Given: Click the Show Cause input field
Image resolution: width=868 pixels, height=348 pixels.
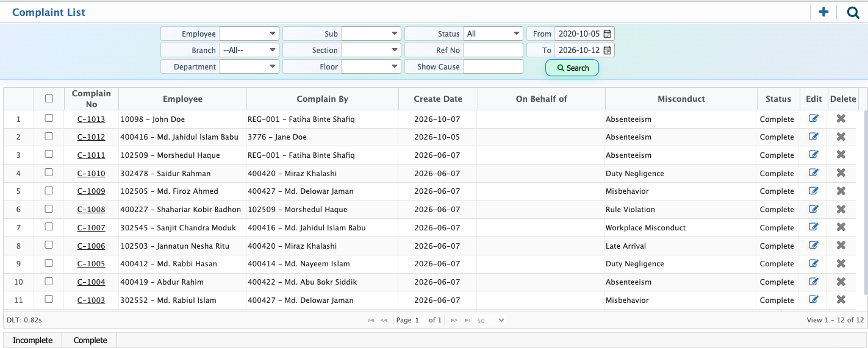Looking at the screenshot, I should pyautogui.click(x=493, y=66).
